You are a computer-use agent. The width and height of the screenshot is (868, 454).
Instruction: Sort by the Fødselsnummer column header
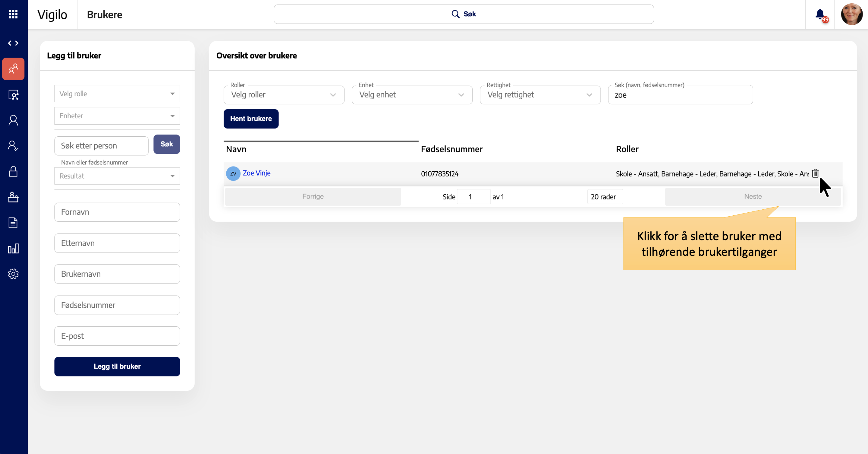pyautogui.click(x=451, y=149)
